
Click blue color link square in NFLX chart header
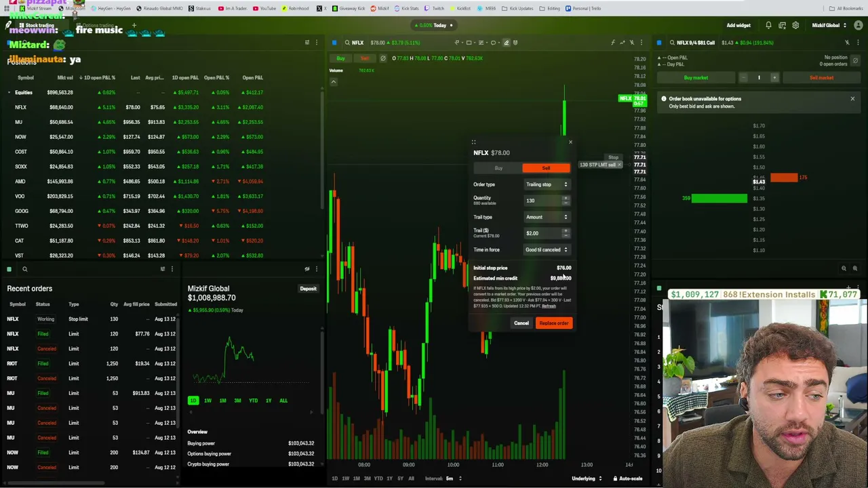(x=334, y=43)
